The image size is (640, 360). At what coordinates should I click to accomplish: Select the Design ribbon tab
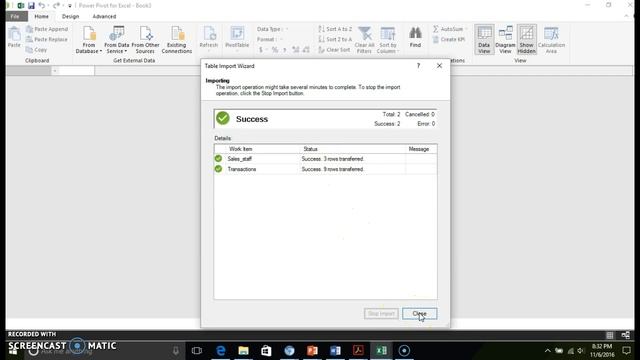click(x=70, y=17)
